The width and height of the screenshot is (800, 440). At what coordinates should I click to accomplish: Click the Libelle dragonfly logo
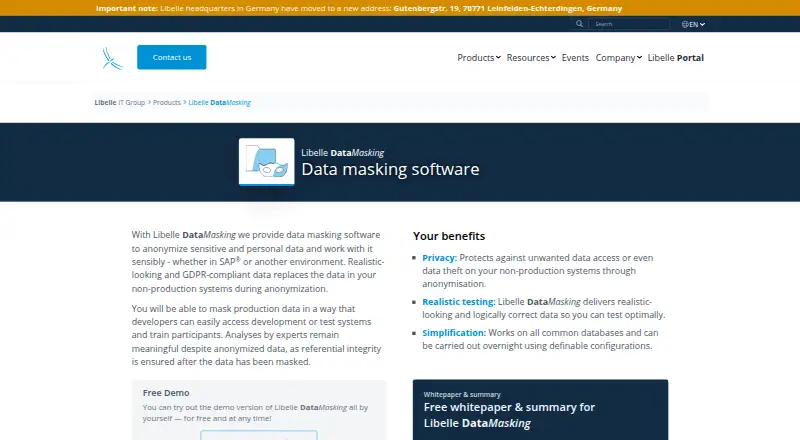112,58
